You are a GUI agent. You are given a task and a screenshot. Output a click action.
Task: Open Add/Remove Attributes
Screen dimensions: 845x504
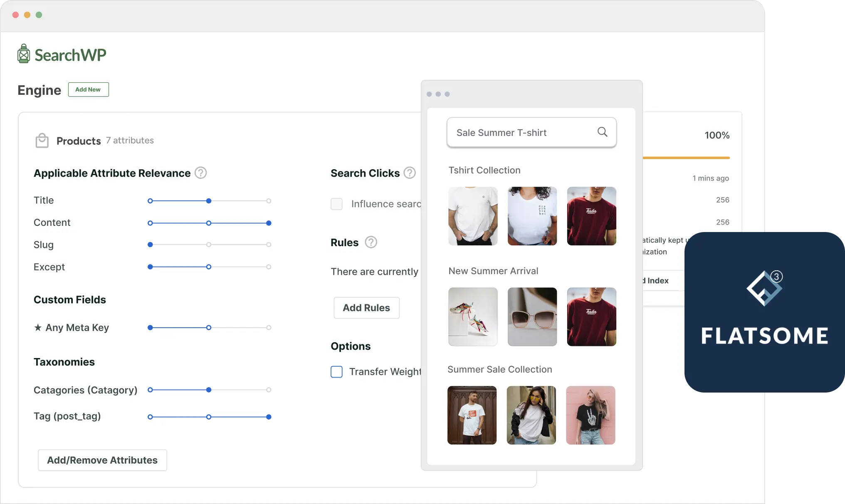pyautogui.click(x=102, y=460)
